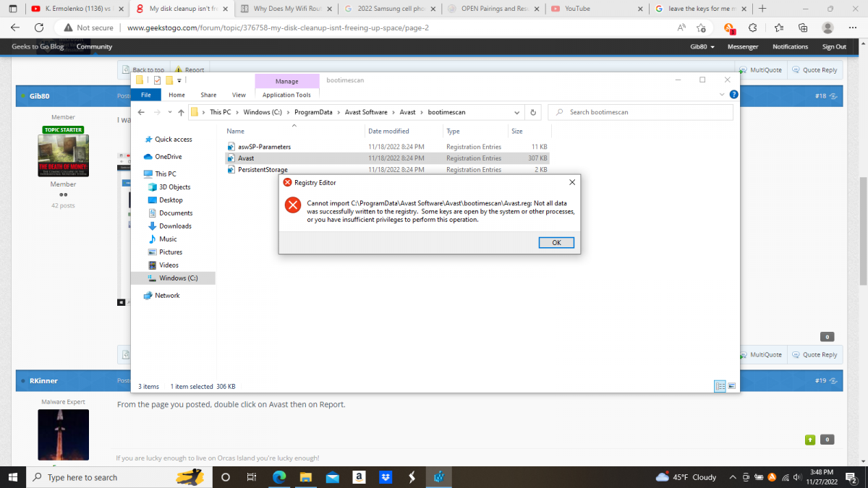
Task: Click the browser profile avatar
Action: click(x=828, y=27)
